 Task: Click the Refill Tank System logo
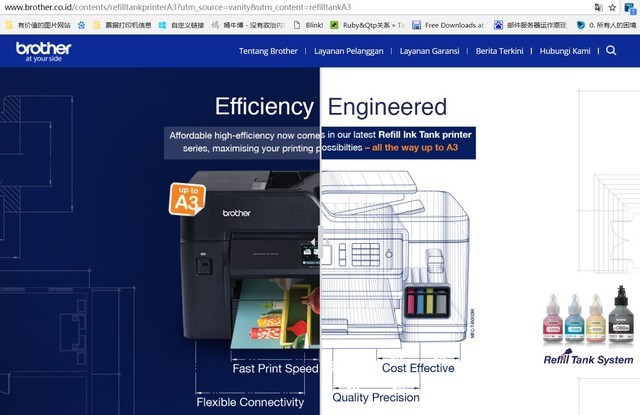588,357
